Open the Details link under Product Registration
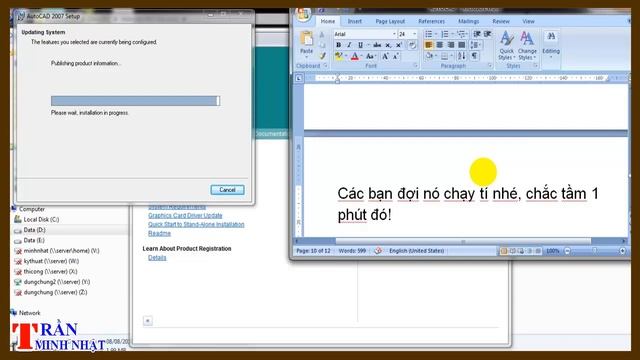The height and width of the screenshot is (360, 640). 157,258
